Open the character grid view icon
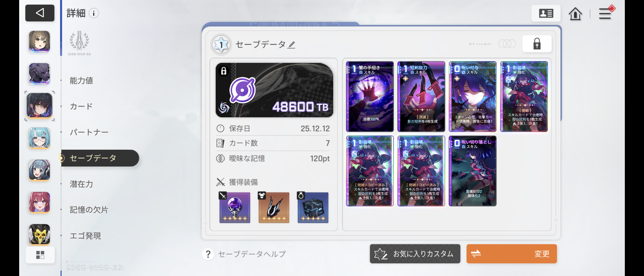 (40, 255)
